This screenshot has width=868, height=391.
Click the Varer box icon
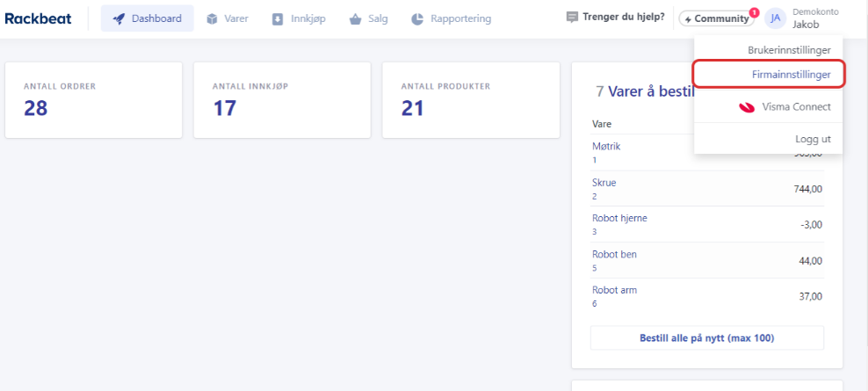coord(212,18)
